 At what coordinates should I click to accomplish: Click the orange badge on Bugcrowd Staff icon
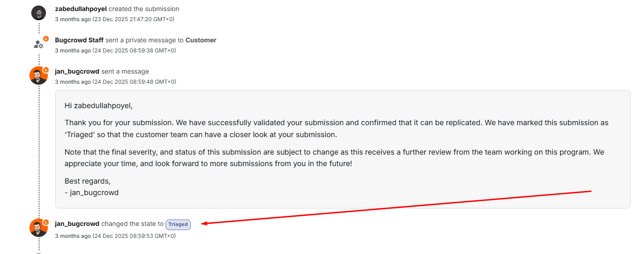46,39
